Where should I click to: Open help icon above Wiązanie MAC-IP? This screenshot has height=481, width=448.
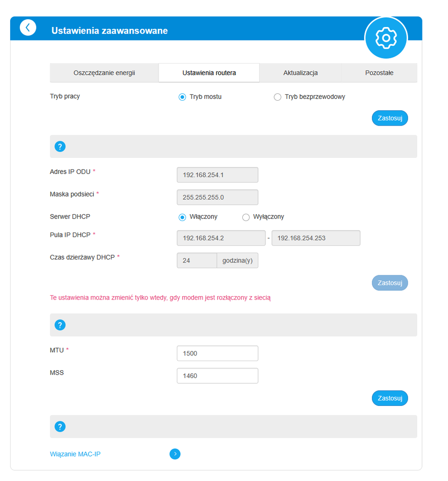60,427
